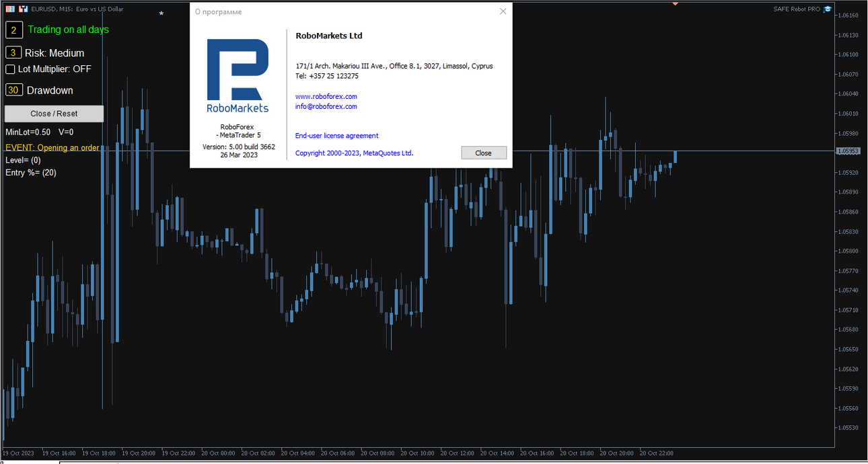Click the Drawdown value box showing 30

click(x=14, y=90)
